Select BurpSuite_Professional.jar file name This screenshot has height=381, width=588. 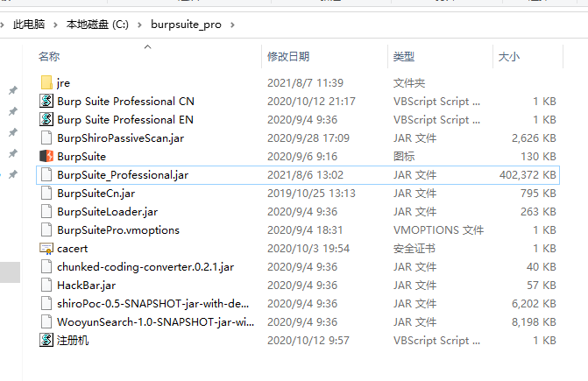click(123, 175)
